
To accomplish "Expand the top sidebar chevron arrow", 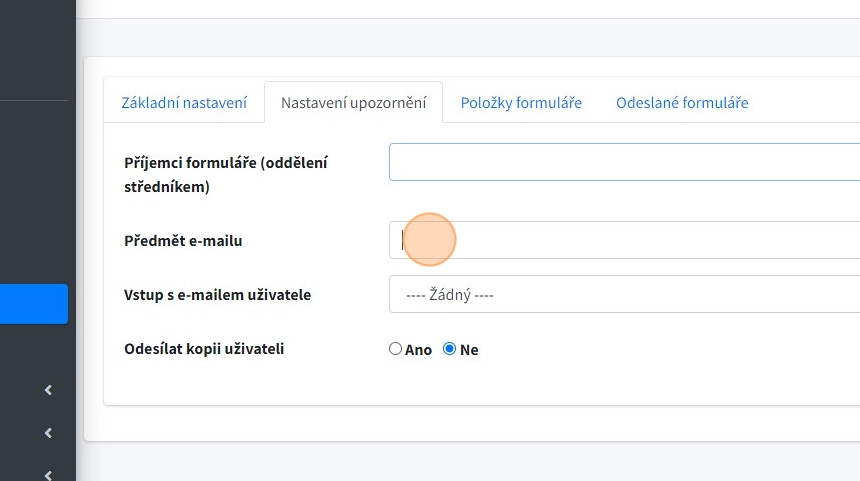I will (48, 390).
